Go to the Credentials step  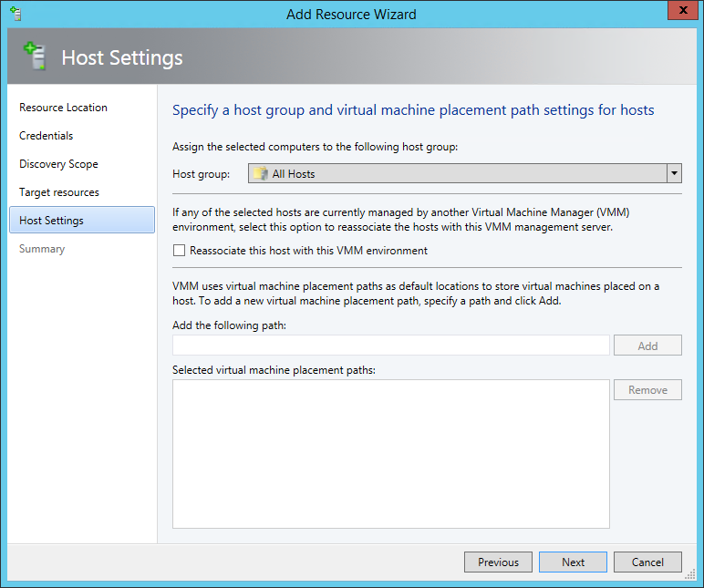(46, 136)
